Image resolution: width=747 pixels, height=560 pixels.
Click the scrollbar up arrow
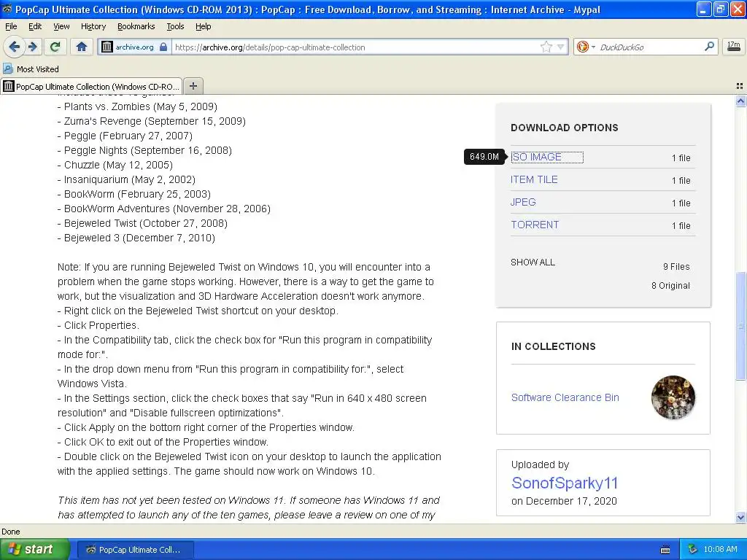(740, 101)
